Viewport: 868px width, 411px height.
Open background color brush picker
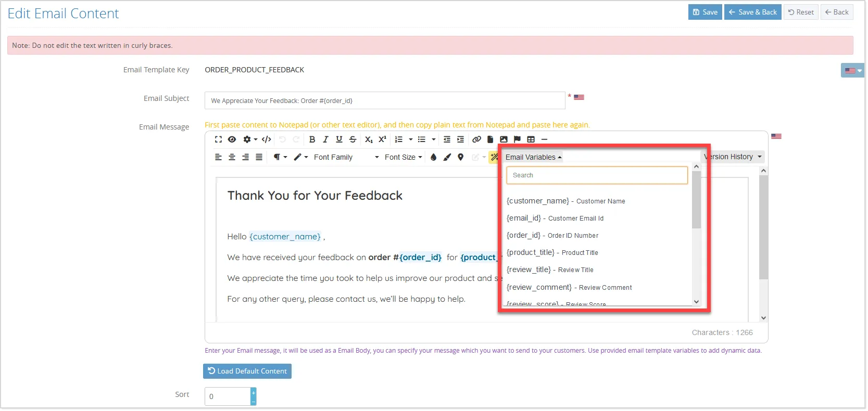(x=447, y=157)
